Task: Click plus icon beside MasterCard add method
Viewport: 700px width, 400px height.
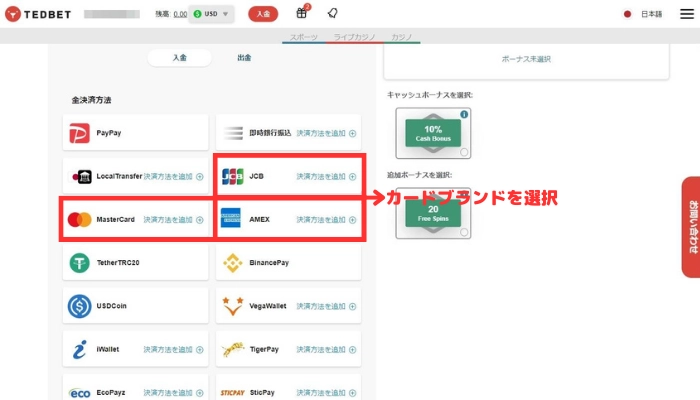Action: pos(200,220)
